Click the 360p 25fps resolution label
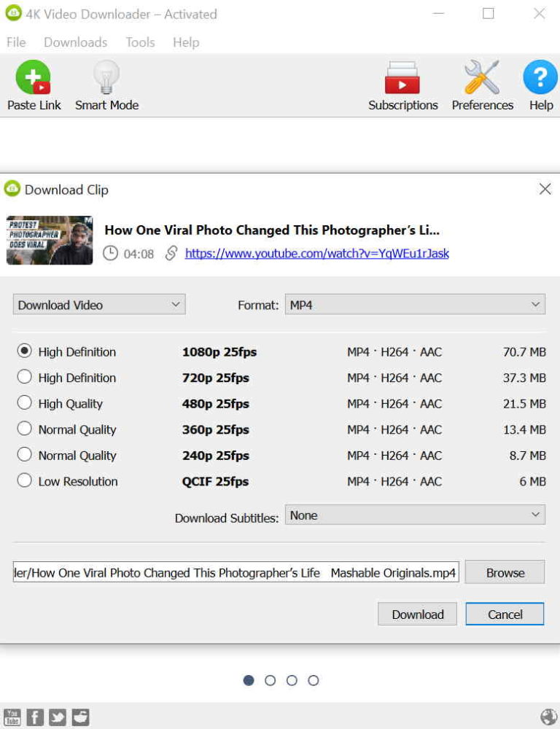 [215, 430]
